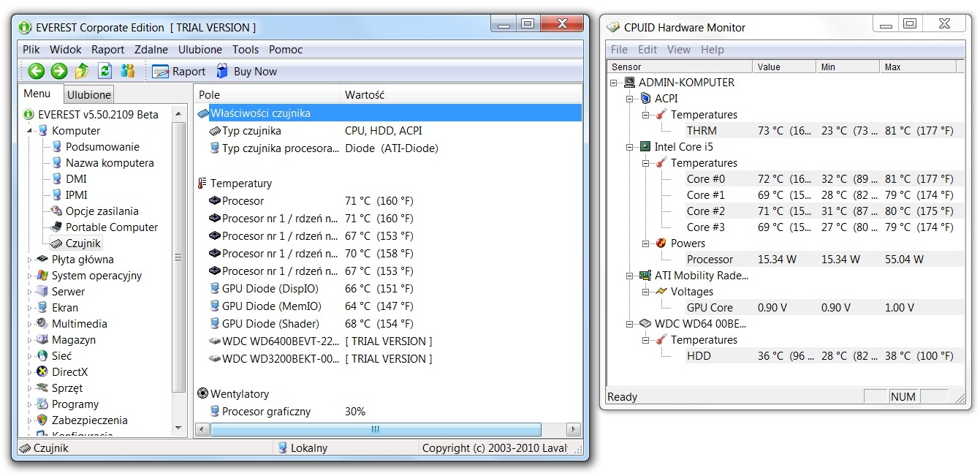Open the Plik menu in EVEREST
The width and height of the screenshot is (980, 476).
(31, 50)
